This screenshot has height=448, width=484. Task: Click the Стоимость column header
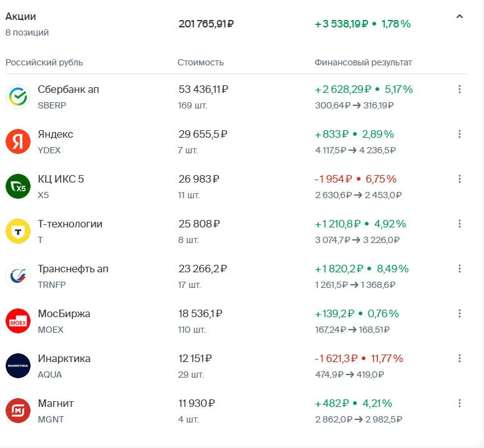[200, 62]
